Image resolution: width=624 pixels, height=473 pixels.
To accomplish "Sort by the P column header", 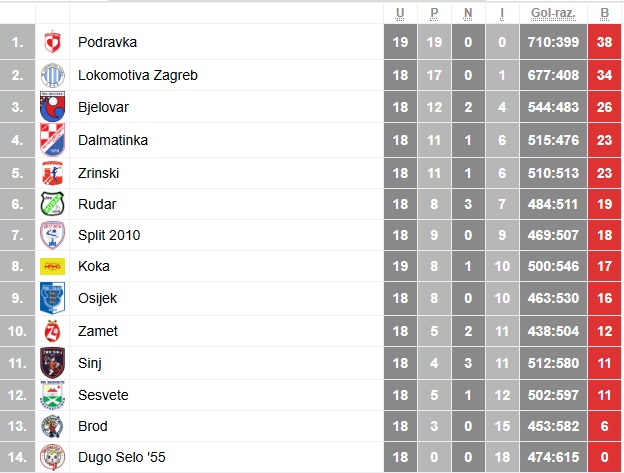I will coord(434,13).
